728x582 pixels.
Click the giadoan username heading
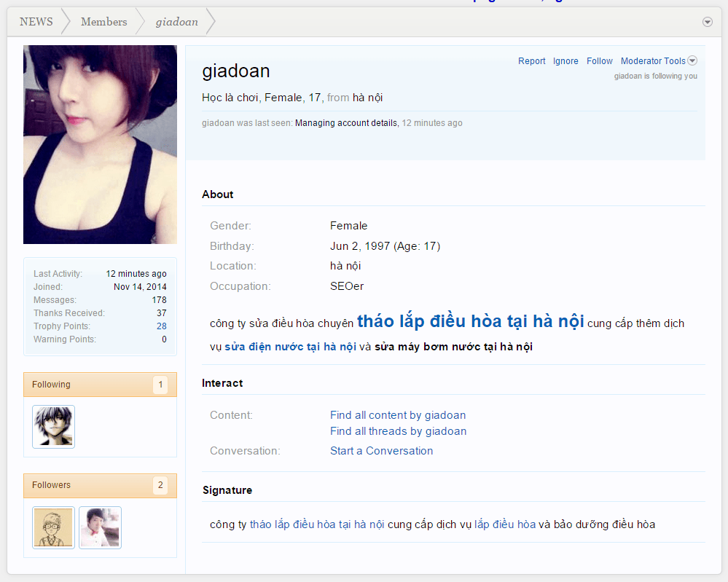click(236, 71)
